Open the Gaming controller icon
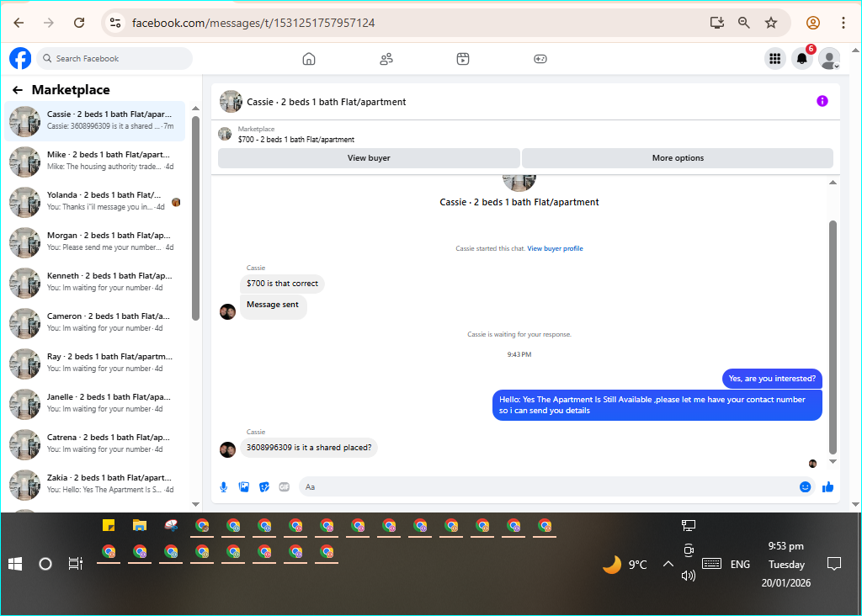Screen dimensions: 862x616 pos(540,59)
